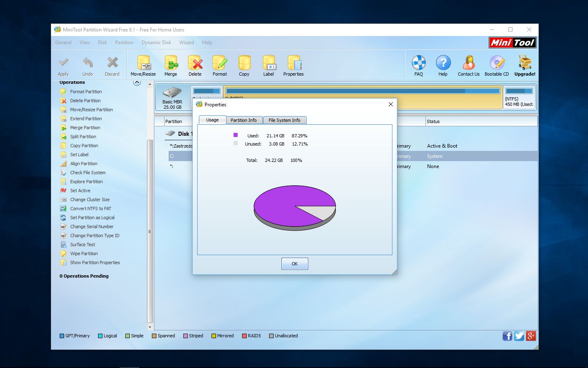Switch to the File System Info tab
This screenshot has width=588, height=368.
tap(284, 120)
